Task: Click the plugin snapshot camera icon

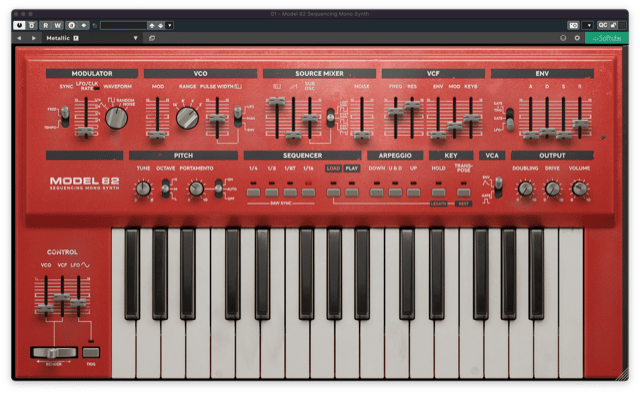Action: point(573,25)
